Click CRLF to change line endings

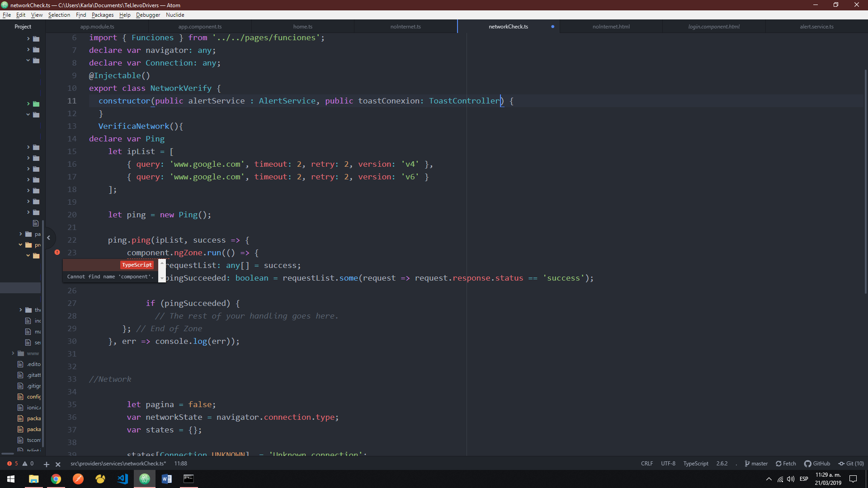tap(646, 463)
